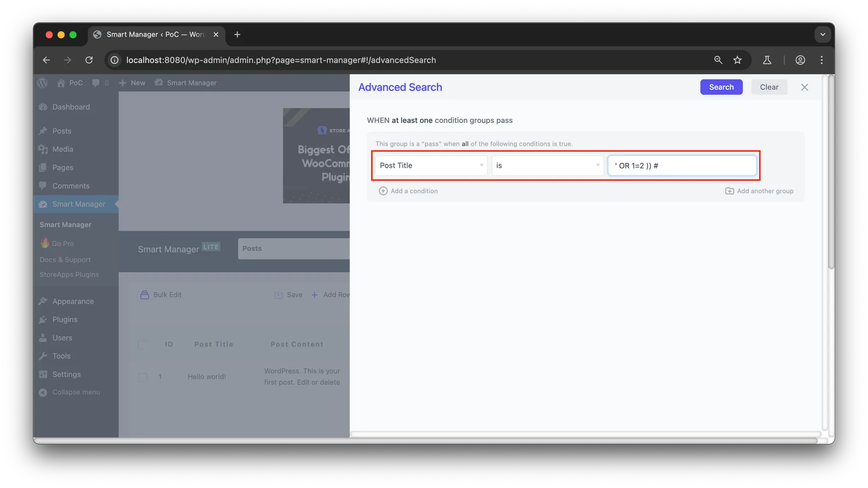Click the browser reload icon
Screen dimensions: 868x488
click(89, 60)
